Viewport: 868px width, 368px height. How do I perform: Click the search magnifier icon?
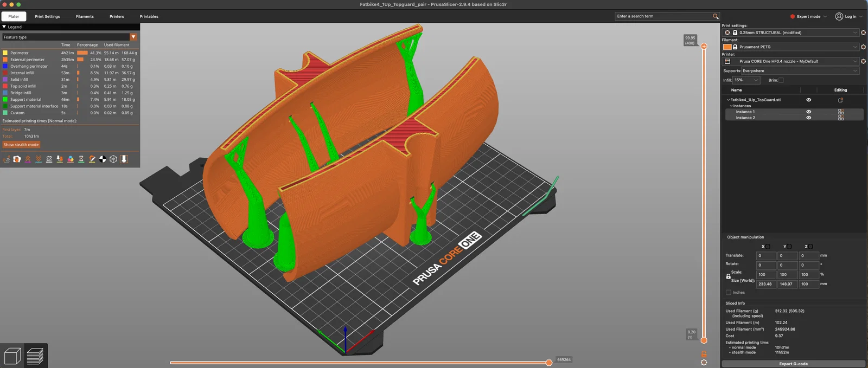coord(716,16)
